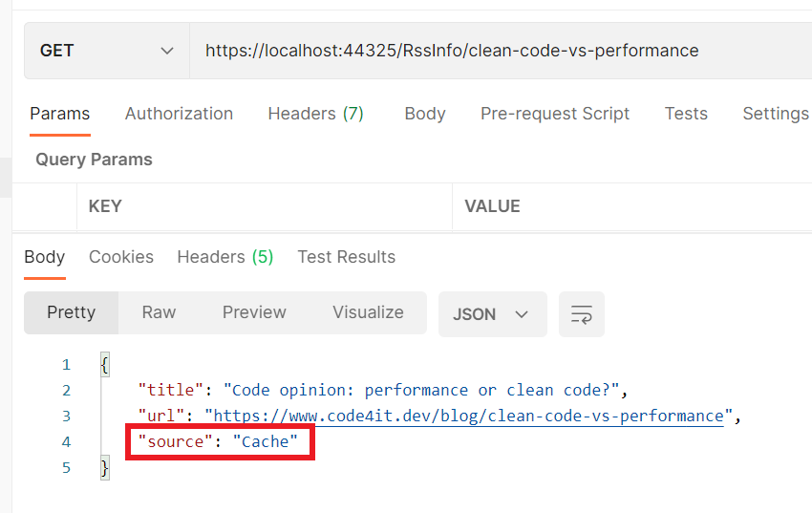Show the Preview response view
Screen dimensions: 812x513
tap(254, 312)
